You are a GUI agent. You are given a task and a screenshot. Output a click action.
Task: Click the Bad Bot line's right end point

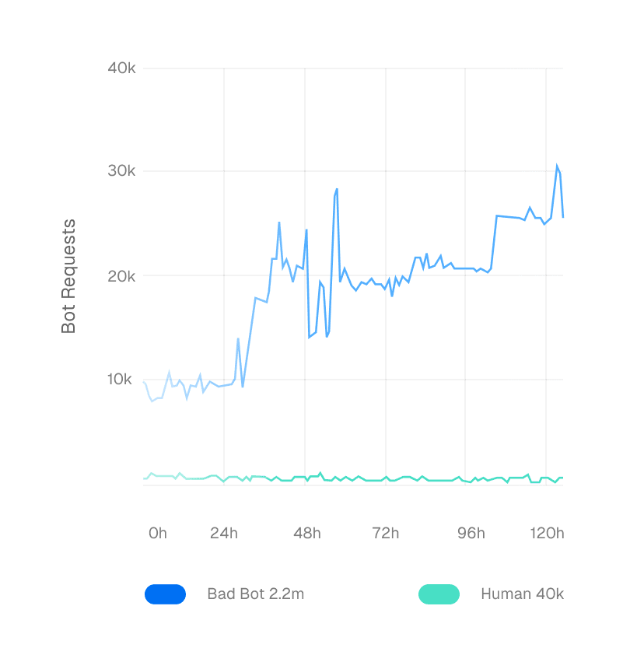click(x=563, y=217)
